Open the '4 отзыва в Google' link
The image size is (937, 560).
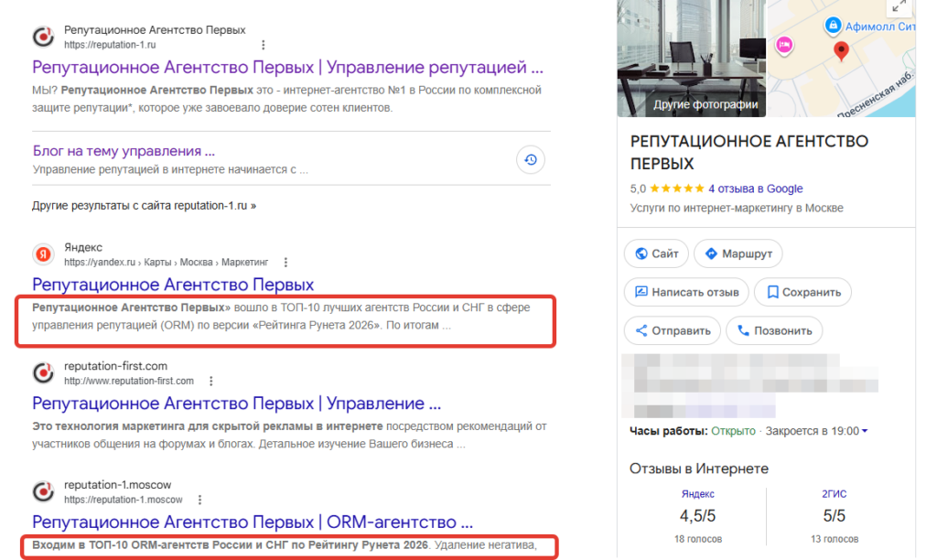(755, 188)
